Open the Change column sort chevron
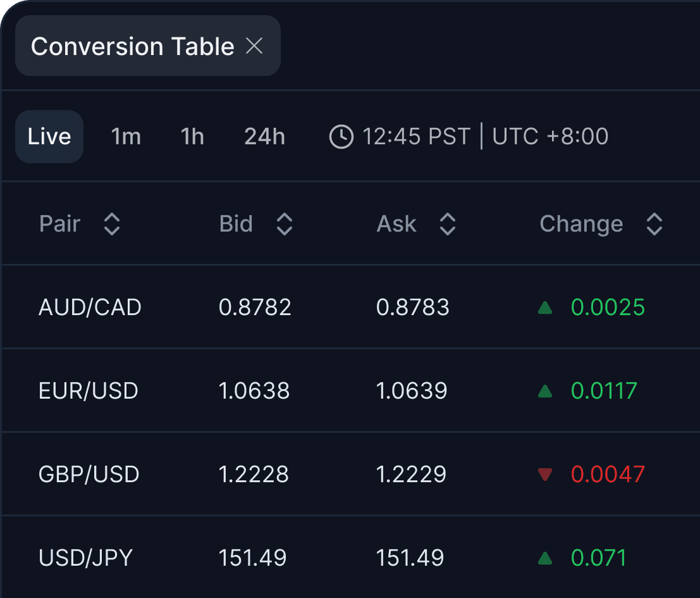Viewport: 700px width, 598px height. pos(654,223)
